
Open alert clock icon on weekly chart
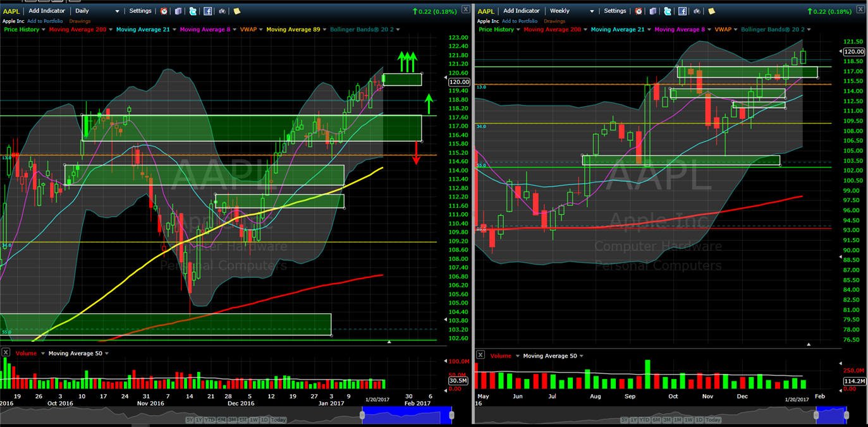point(639,11)
